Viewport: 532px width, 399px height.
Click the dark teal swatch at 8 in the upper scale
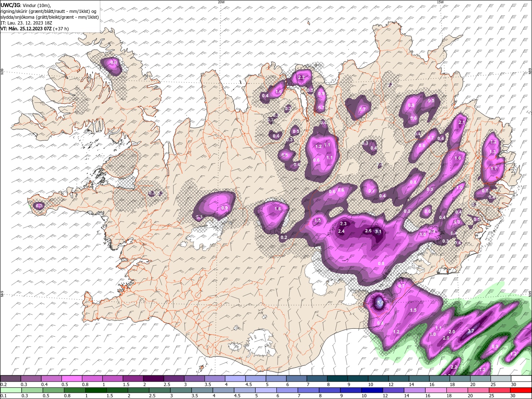337,379
